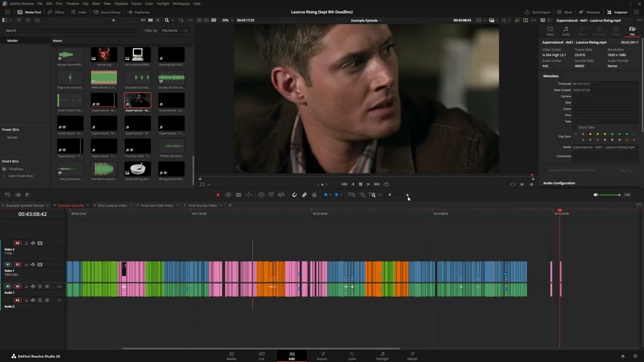The height and width of the screenshot is (362, 644).
Task: Open the Sound Library panel
Action: click(x=107, y=12)
